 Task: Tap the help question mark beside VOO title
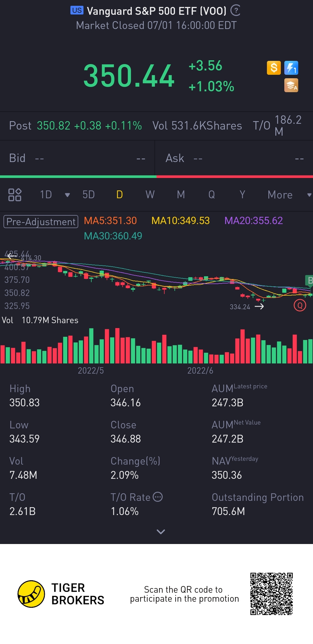click(235, 10)
